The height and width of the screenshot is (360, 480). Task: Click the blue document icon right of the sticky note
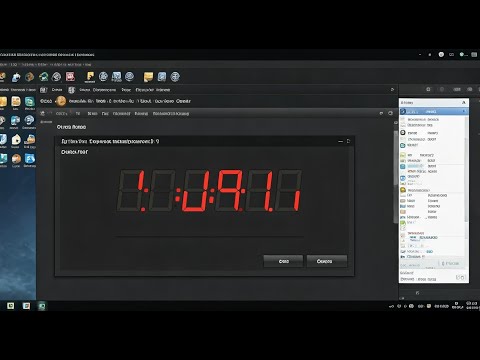tap(162, 77)
